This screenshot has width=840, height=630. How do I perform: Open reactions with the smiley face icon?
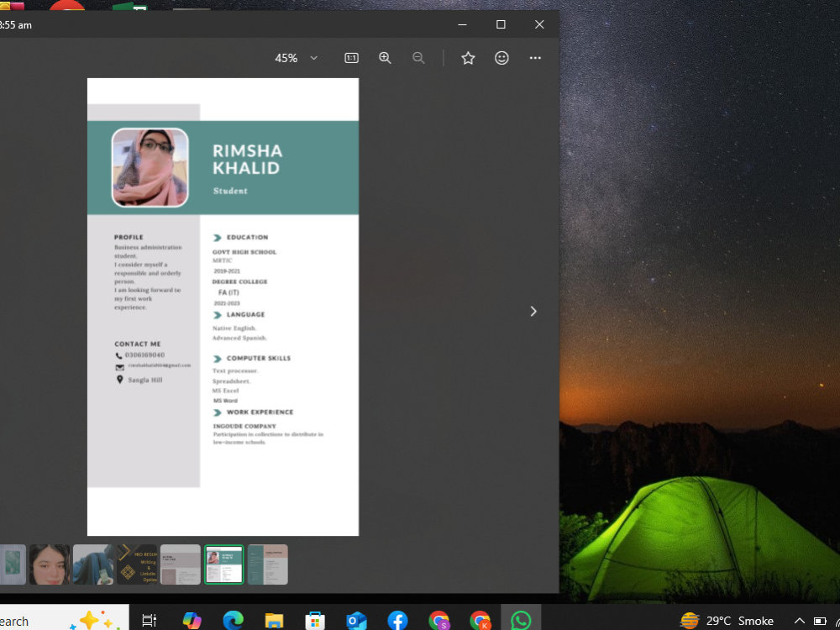[x=501, y=58]
